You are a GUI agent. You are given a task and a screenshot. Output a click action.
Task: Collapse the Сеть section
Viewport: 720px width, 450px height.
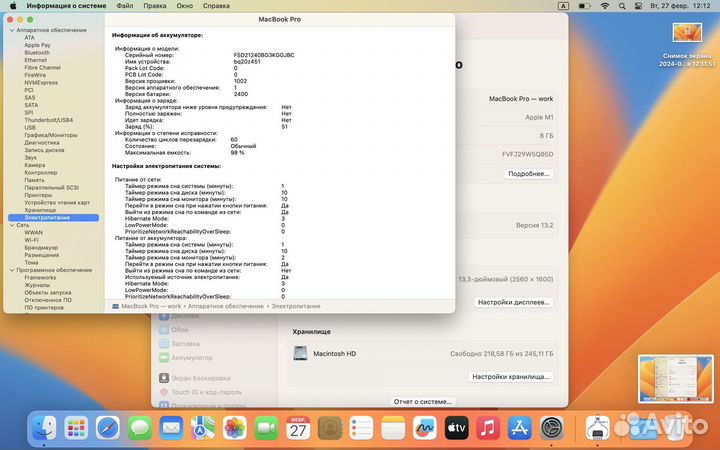point(12,225)
